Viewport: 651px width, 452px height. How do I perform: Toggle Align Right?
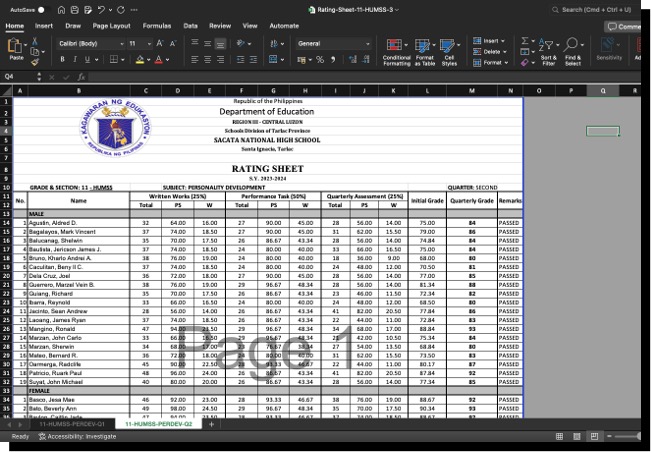220,60
